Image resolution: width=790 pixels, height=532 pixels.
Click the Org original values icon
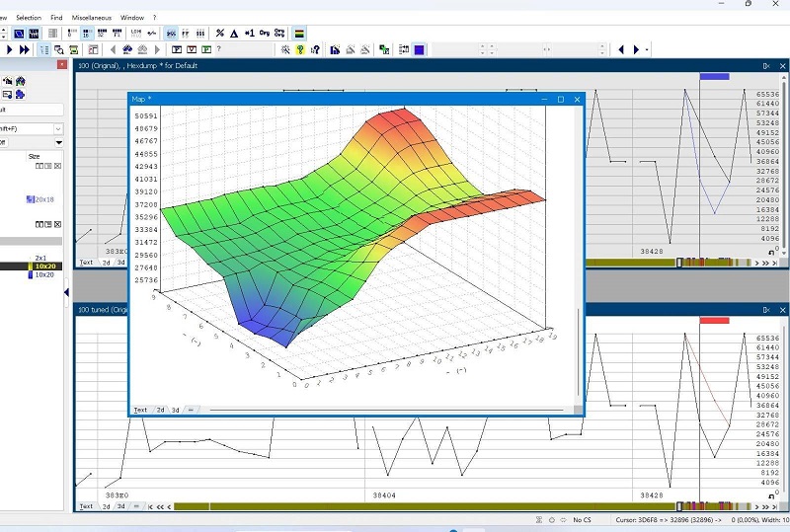click(265, 34)
